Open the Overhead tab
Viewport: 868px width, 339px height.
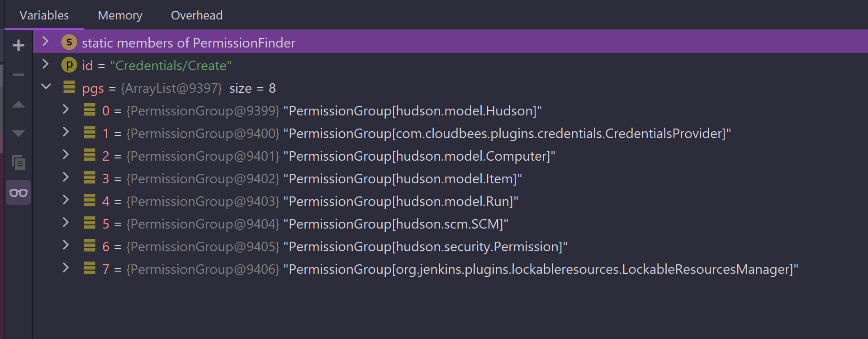196,15
